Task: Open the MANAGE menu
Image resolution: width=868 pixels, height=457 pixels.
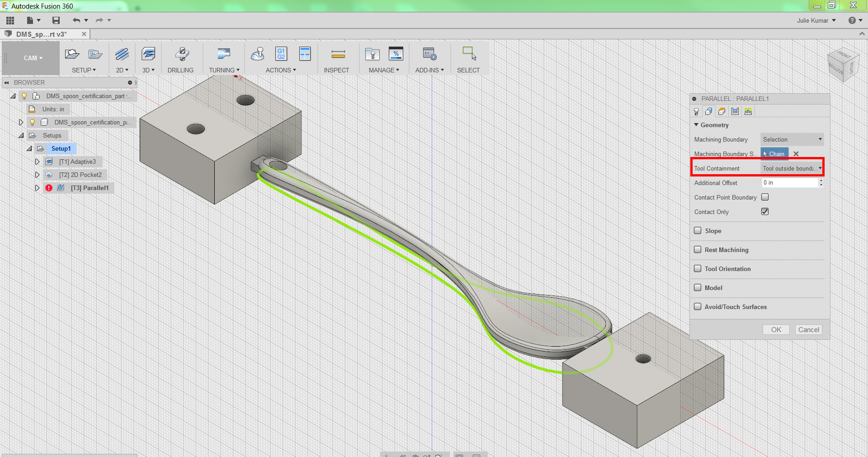Action: 384,70
